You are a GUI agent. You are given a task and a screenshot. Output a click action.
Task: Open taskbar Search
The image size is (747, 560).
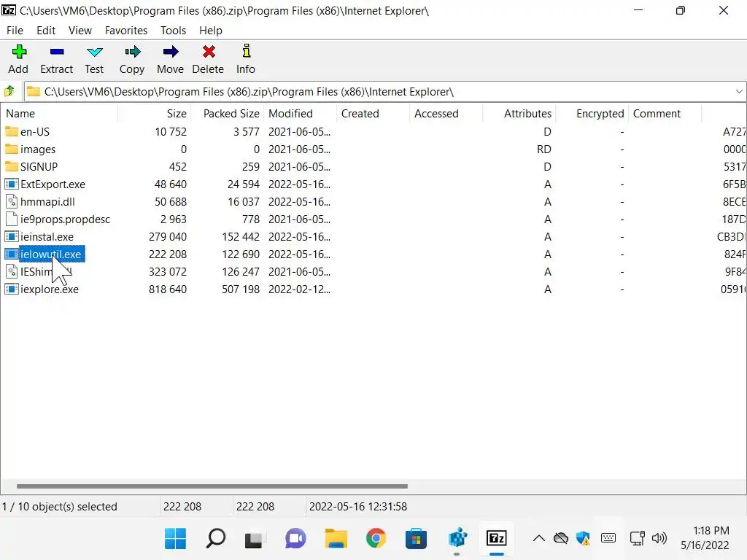215,539
